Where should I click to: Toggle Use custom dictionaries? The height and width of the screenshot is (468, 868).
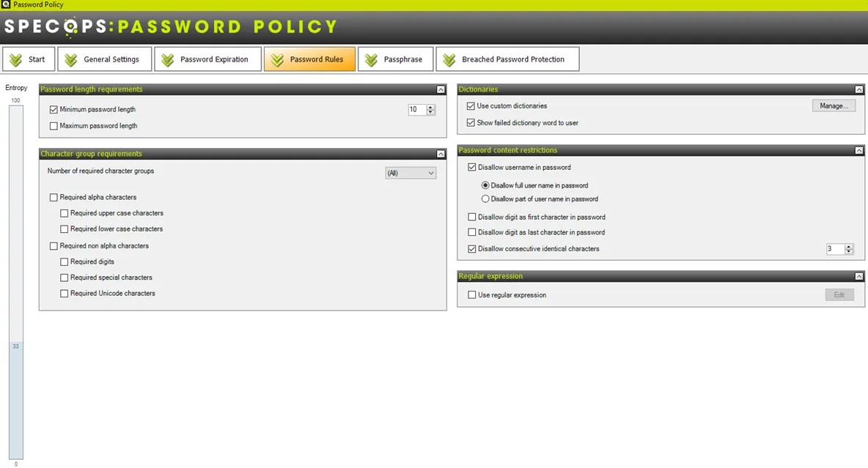pyautogui.click(x=471, y=106)
